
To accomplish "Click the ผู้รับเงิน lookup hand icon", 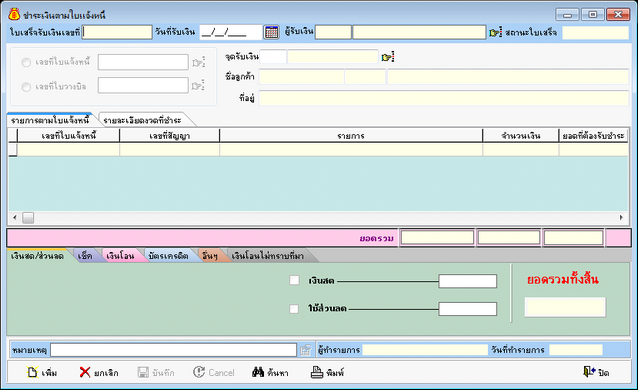I will coord(495,32).
